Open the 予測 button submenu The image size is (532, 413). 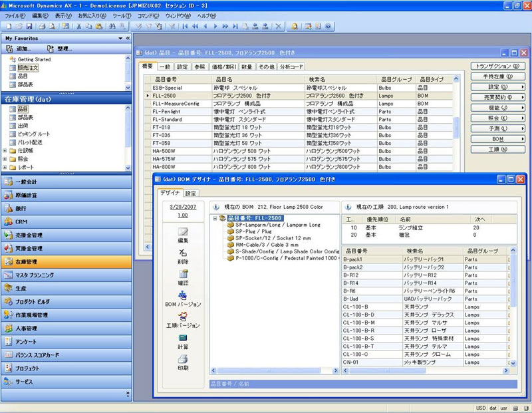(x=497, y=128)
